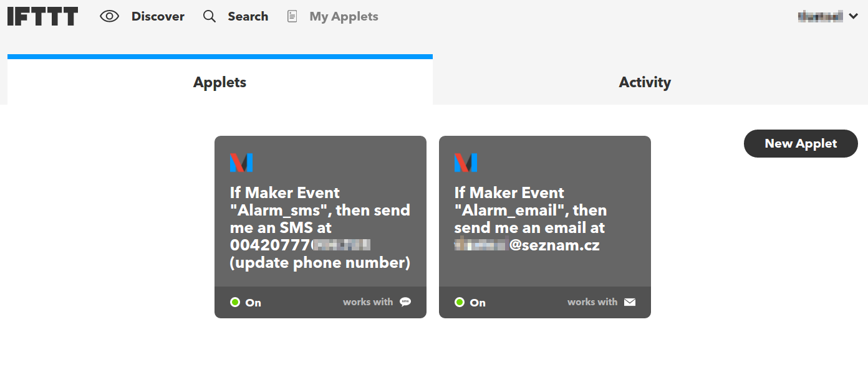Toggle the On status of Alarm_sms applet
868x370 pixels.
click(246, 302)
